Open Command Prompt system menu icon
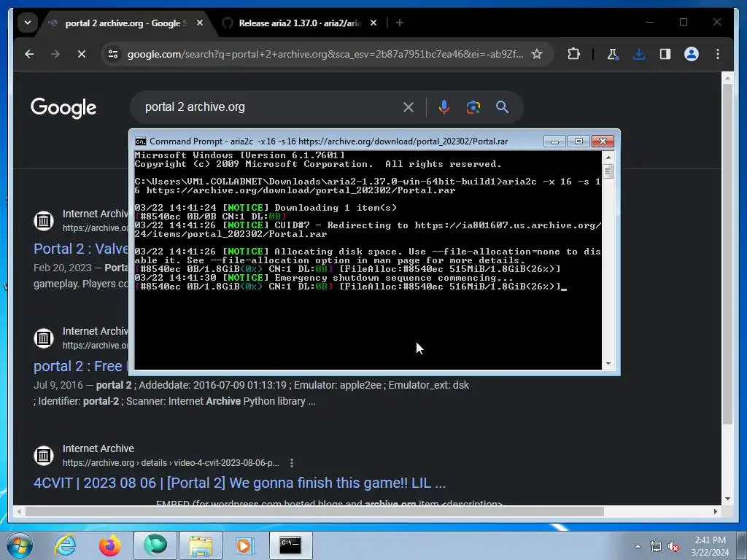 click(141, 141)
